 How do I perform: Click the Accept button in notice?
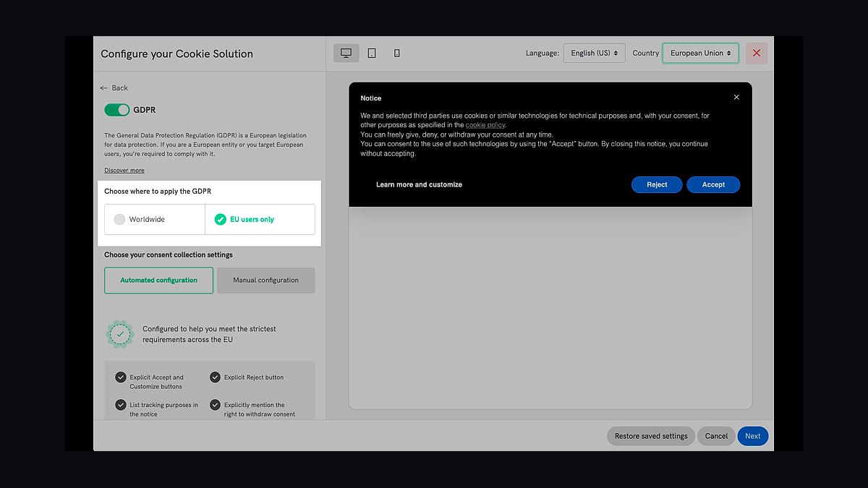pos(713,184)
